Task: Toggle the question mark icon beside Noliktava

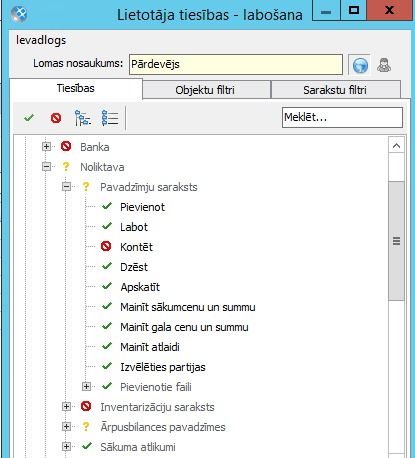Action: (66, 167)
